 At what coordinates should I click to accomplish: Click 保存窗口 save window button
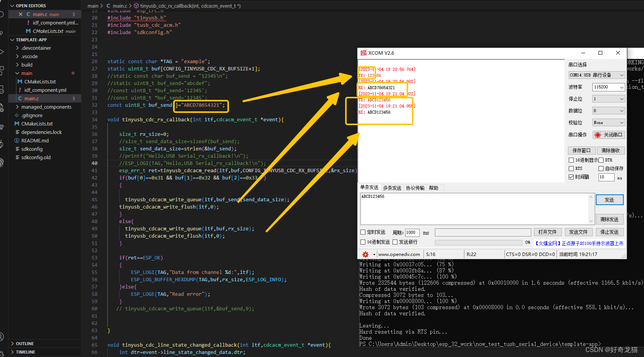pyautogui.click(x=582, y=150)
